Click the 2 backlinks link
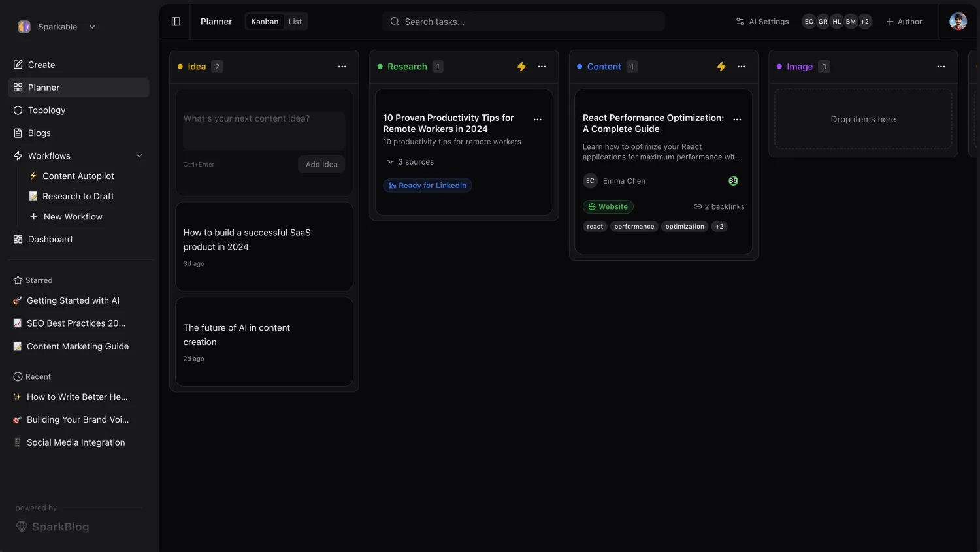This screenshot has height=552, width=980. click(719, 207)
